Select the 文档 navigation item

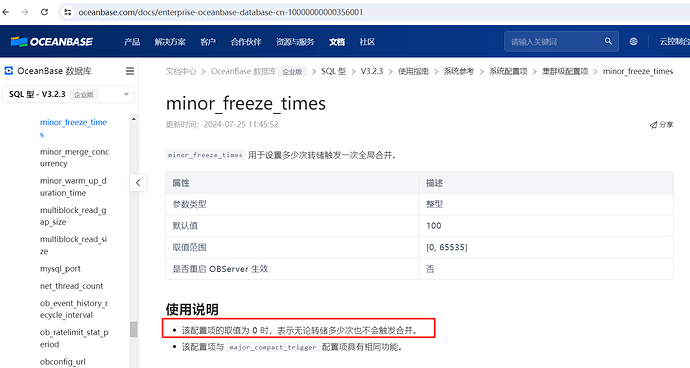point(337,42)
